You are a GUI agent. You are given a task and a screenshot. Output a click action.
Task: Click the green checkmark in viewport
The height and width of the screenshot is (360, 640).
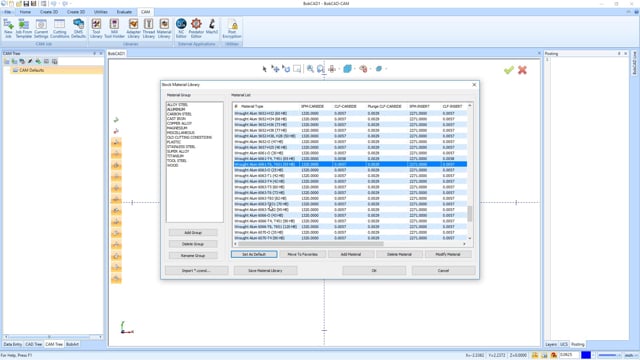(509, 70)
